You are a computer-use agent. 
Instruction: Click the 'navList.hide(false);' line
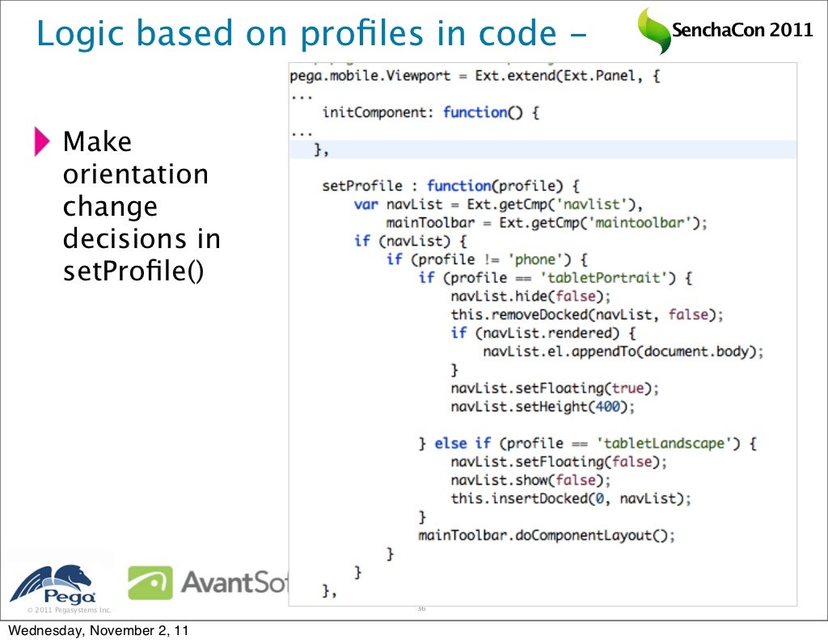[x=530, y=297]
